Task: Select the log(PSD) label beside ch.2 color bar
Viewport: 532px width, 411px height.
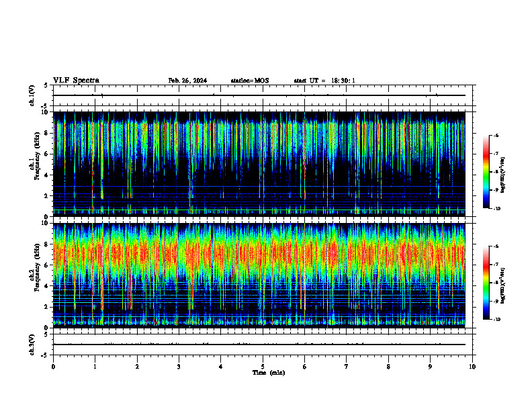Action: coord(503,285)
